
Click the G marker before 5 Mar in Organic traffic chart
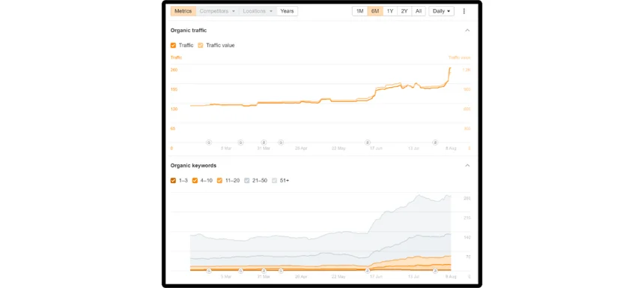pyautogui.click(x=209, y=142)
